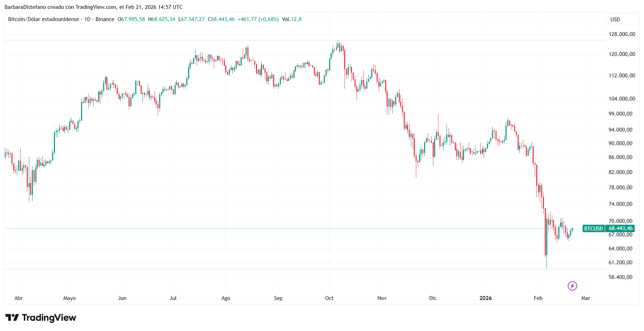Click the Bitcoin/Dólar estadounidense symbol title

(x=44, y=19)
